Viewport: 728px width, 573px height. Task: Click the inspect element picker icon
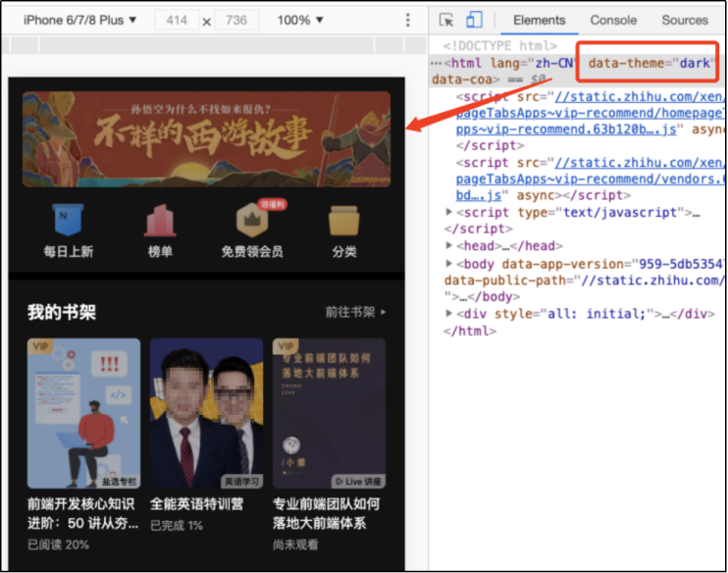click(x=446, y=20)
